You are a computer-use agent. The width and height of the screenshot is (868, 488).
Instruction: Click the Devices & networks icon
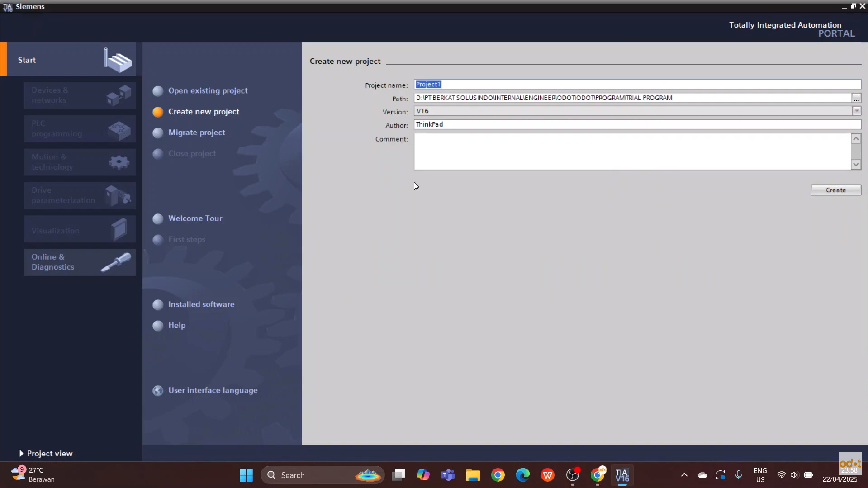pyautogui.click(x=119, y=95)
